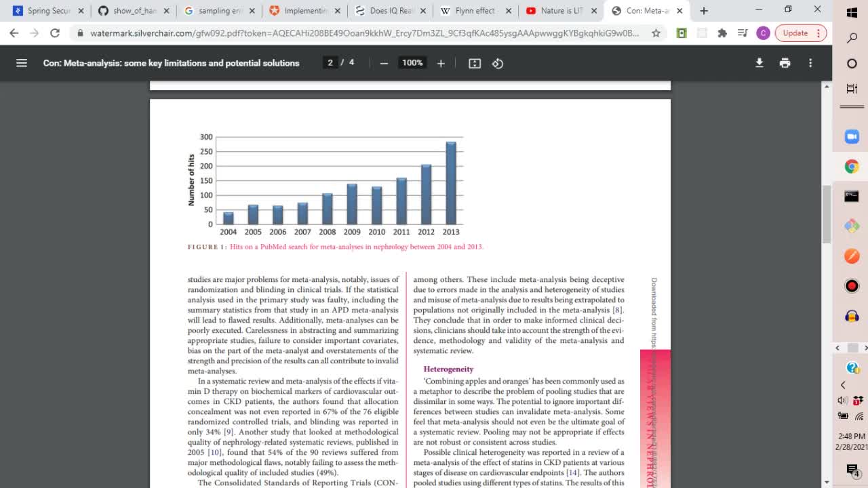868x488 pixels.
Task: Open Zoom app from taskbar
Action: [852, 137]
